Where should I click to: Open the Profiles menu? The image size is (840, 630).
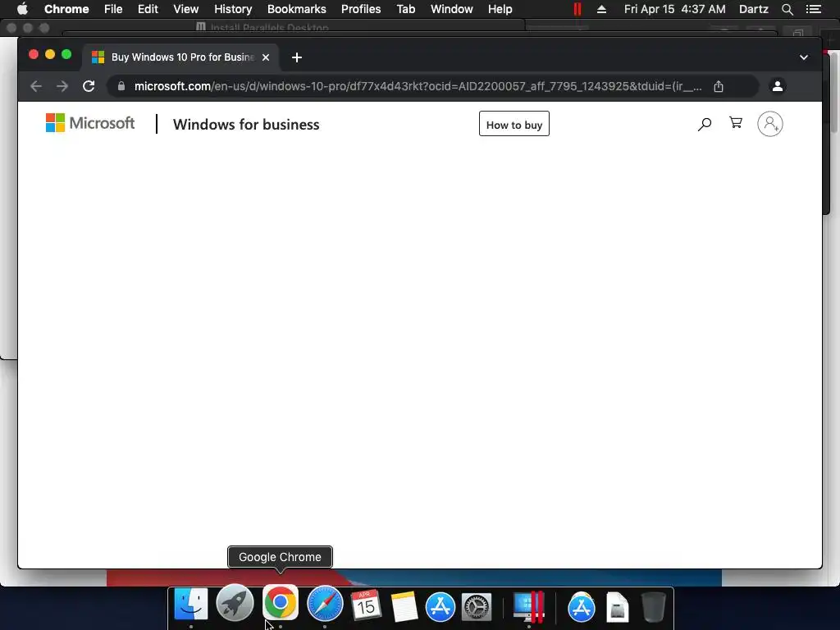pos(361,9)
